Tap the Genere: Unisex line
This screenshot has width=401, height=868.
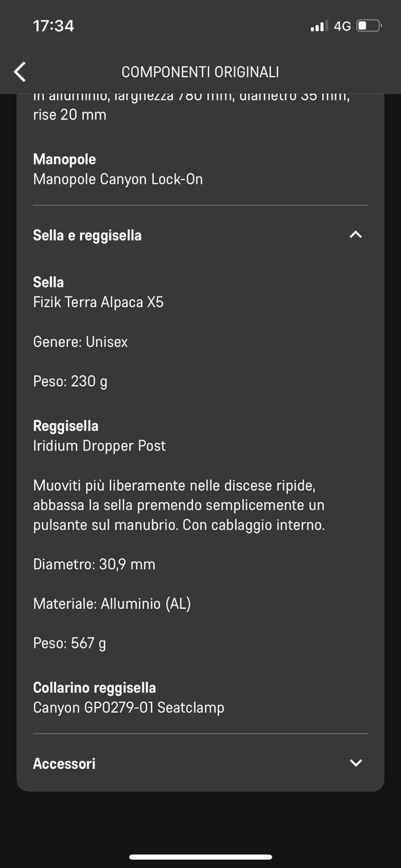[x=80, y=342]
